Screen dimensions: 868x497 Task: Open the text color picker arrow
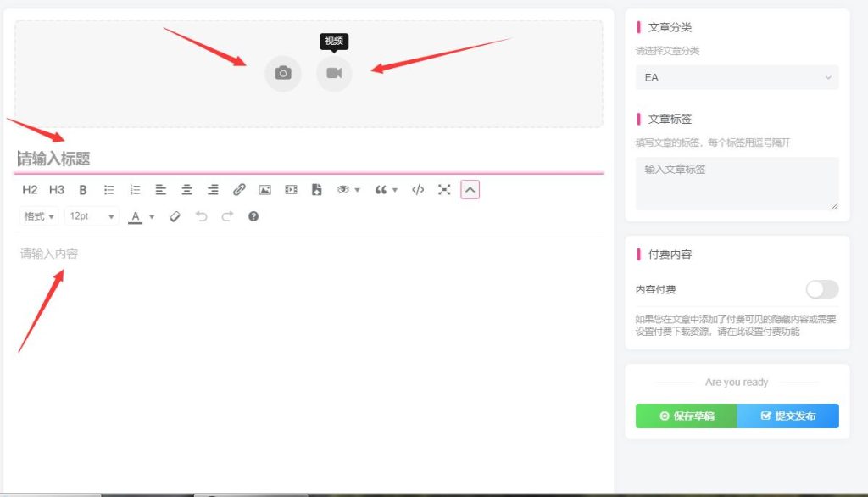[152, 216]
